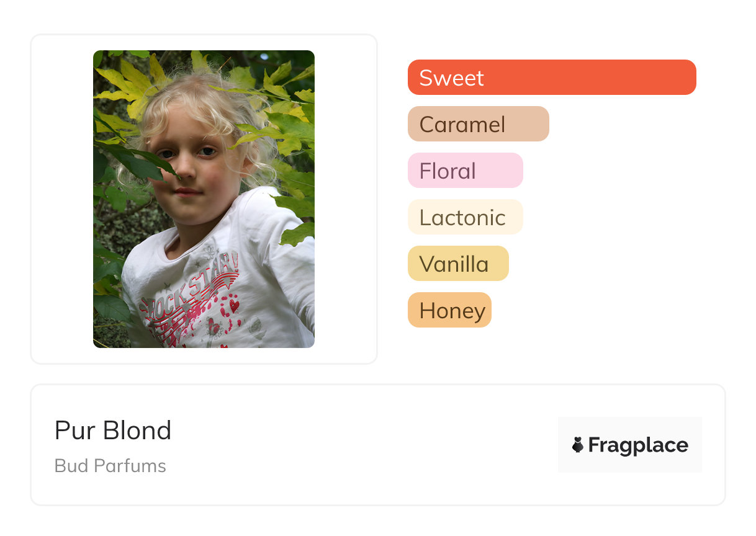Click the Honey accord tag
Viewport: 756px width, 536px height.
click(449, 310)
